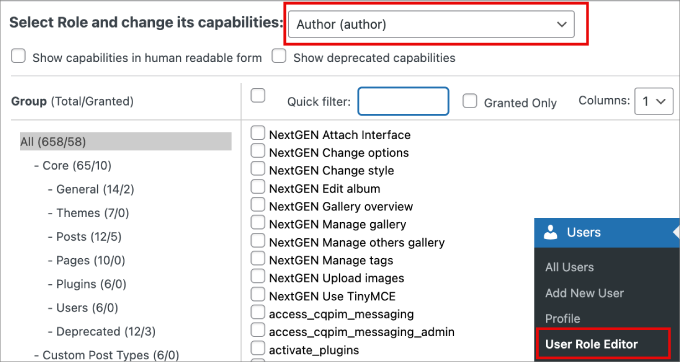Open User Role Editor submenu item
This screenshot has height=362, width=680.
pos(592,344)
